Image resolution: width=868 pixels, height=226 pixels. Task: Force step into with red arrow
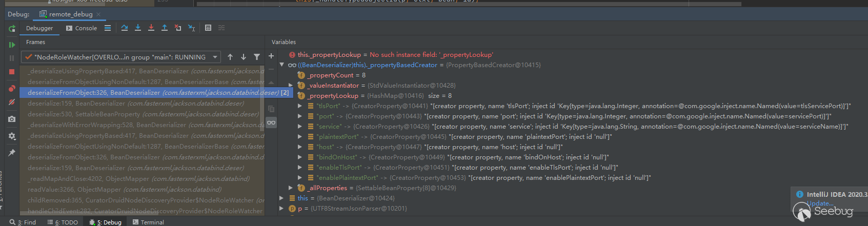tap(151, 28)
